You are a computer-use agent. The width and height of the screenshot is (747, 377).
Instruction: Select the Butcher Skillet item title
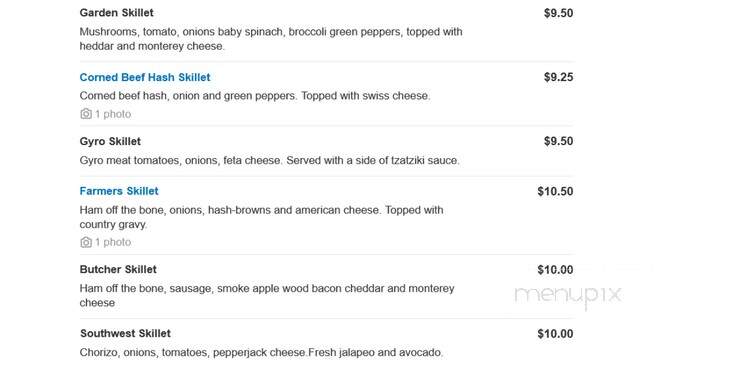click(118, 270)
